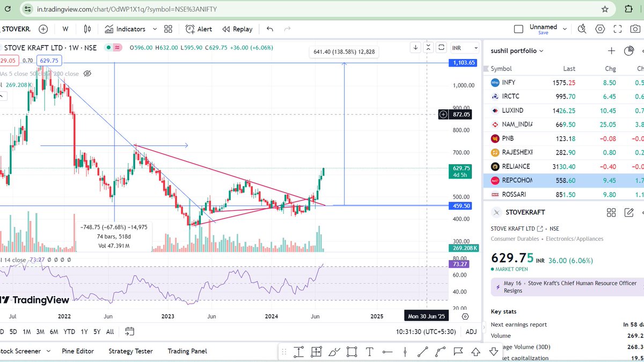This screenshot has height=362, width=644.
Task: Set range to 5Y
Action: pos(97,331)
